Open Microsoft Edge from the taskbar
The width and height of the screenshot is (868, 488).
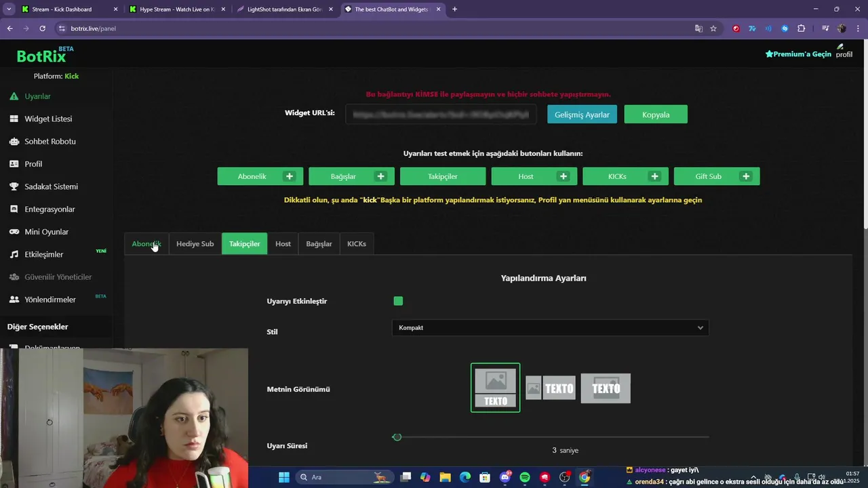[465, 477]
